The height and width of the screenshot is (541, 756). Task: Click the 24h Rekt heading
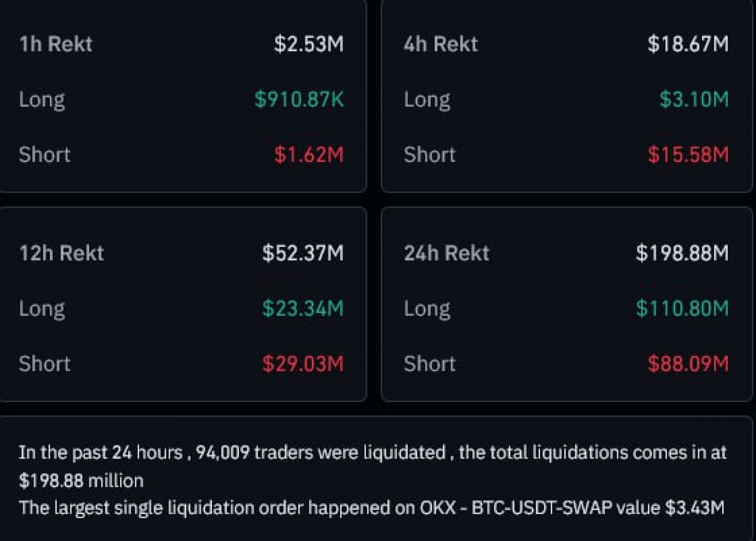pyautogui.click(x=447, y=253)
